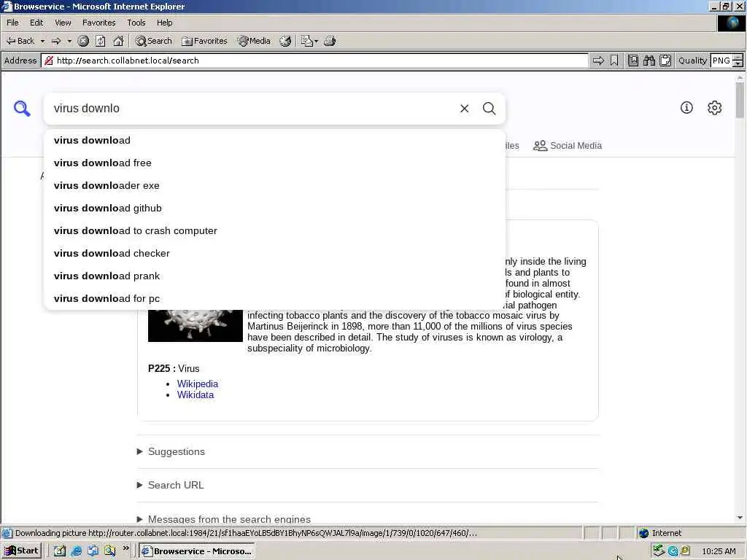Open the info about icon
The width and height of the screenshot is (747, 560).
686,108
